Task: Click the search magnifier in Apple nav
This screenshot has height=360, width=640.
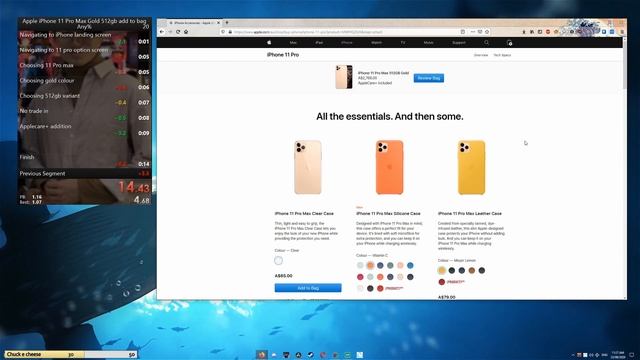Action: pyautogui.click(x=486, y=42)
